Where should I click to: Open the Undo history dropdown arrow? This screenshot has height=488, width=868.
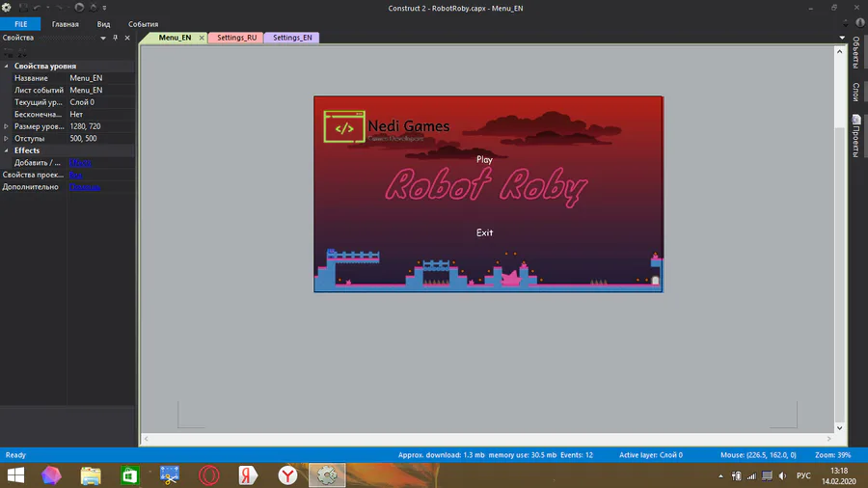click(x=47, y=8)
